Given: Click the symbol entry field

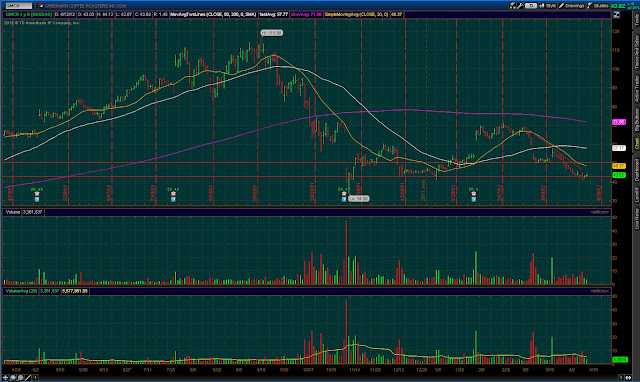Looking at the screenshot, I should point(18,6).
